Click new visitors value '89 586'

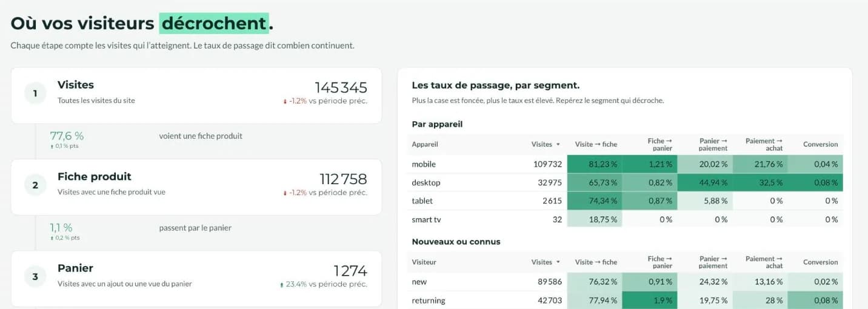click(x=549, y=282)
